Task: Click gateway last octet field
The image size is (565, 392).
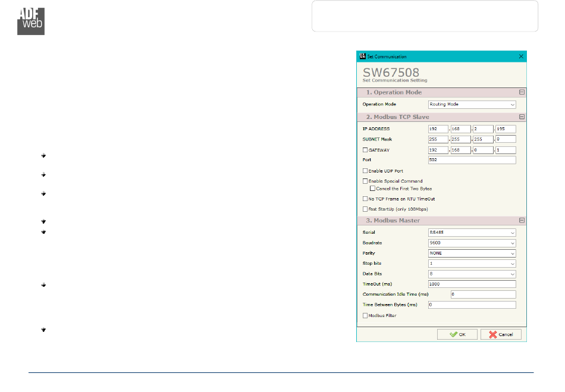Action: pyautogui.click(x=506, y=150)
